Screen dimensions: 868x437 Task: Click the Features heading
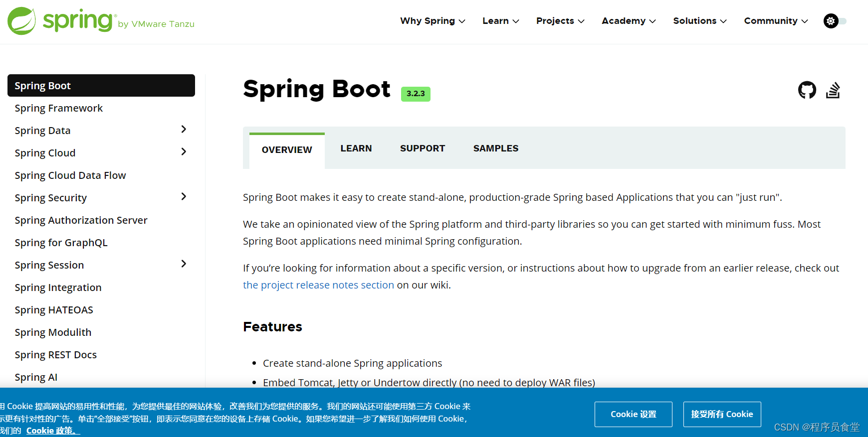(x=272, y=327)
